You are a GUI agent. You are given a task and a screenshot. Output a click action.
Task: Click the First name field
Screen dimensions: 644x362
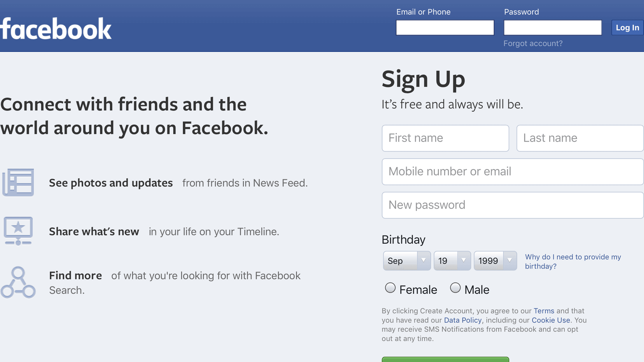[445, 138]
